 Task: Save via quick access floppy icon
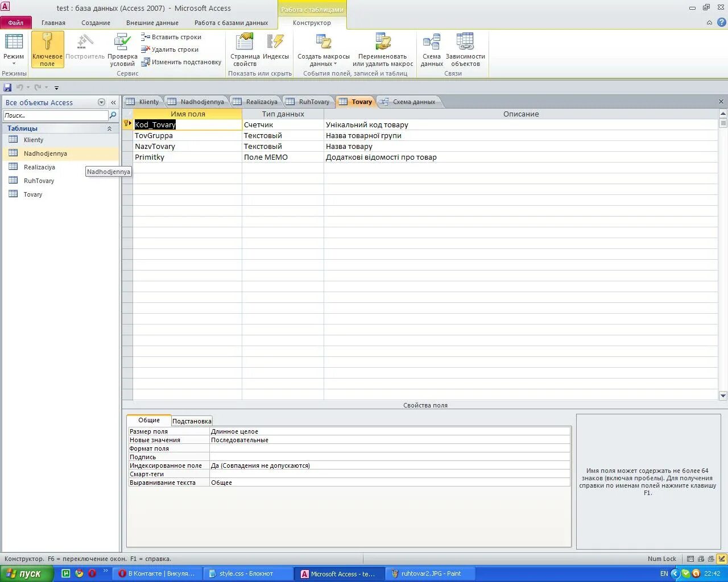click(7, 88)
